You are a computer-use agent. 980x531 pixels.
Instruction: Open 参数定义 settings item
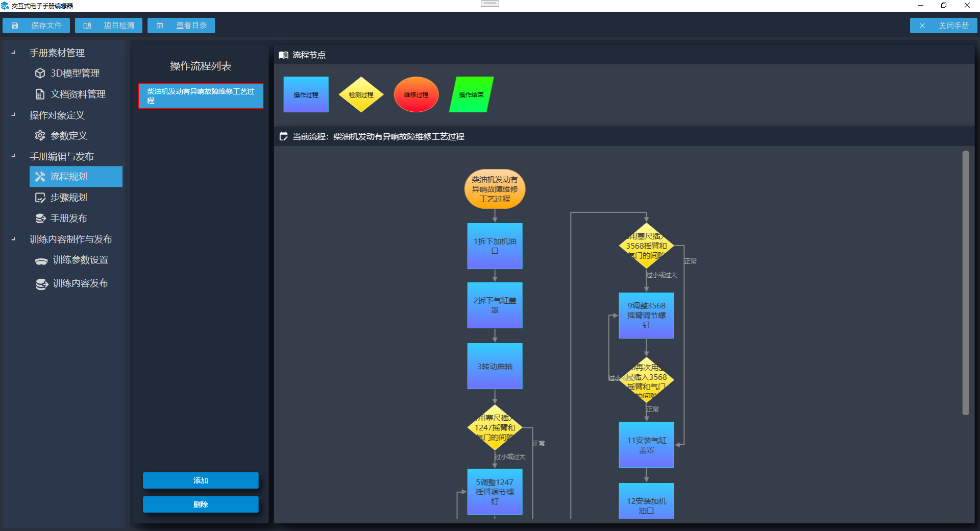point(68,136)
